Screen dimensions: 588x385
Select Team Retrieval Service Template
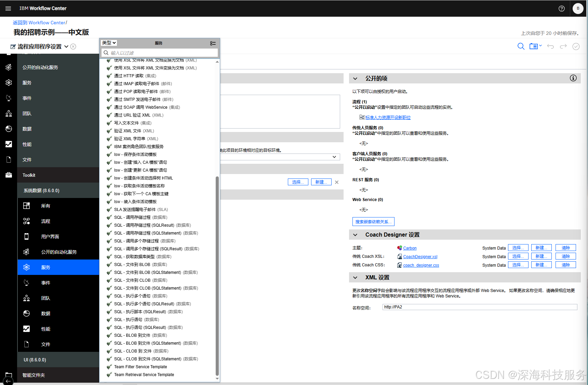(144, 375)
